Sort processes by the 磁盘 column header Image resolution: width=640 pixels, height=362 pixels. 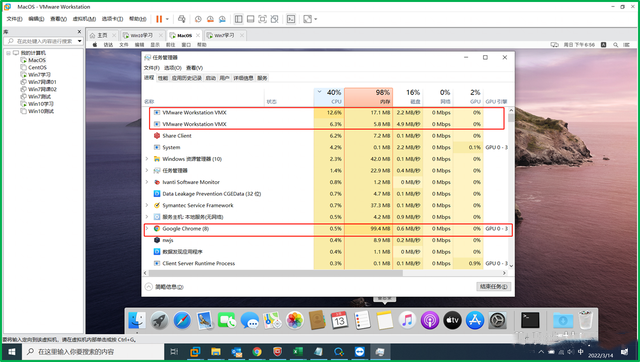(x=408, y=97)
